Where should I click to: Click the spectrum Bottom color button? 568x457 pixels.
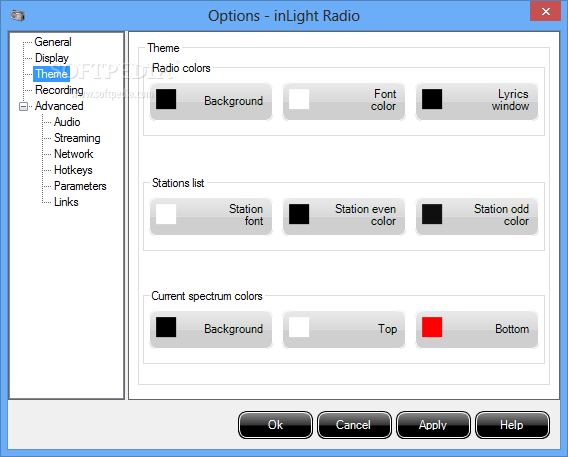tap(477, 329)
